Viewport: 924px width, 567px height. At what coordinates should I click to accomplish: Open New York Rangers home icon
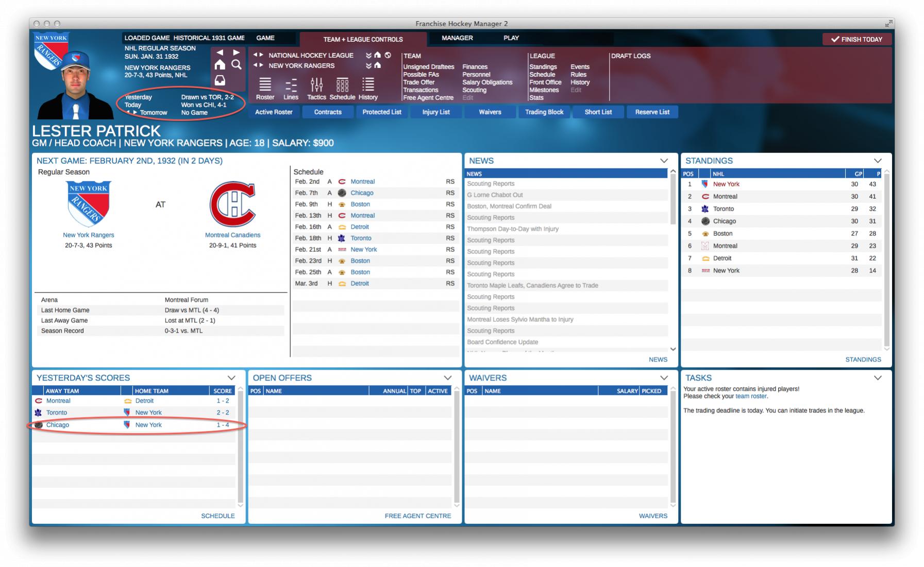tap(378, 65)
